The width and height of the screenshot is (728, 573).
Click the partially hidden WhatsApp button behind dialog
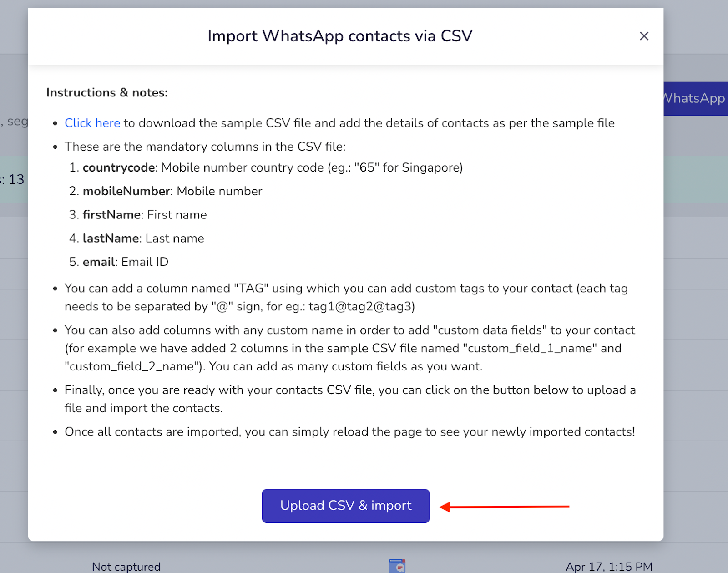coord(696,98)
